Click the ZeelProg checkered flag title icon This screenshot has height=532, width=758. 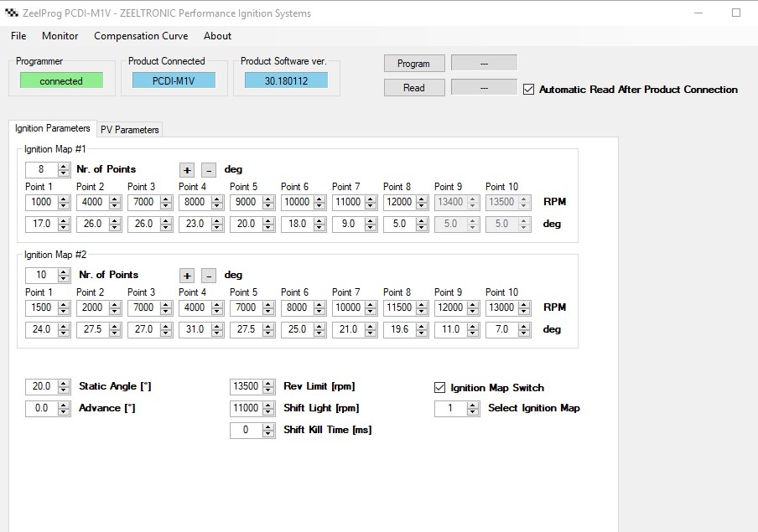click(x=12, y=13)
